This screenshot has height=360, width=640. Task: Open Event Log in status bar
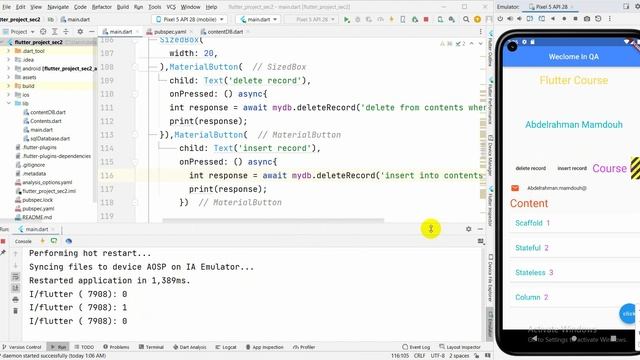point(416,347)
